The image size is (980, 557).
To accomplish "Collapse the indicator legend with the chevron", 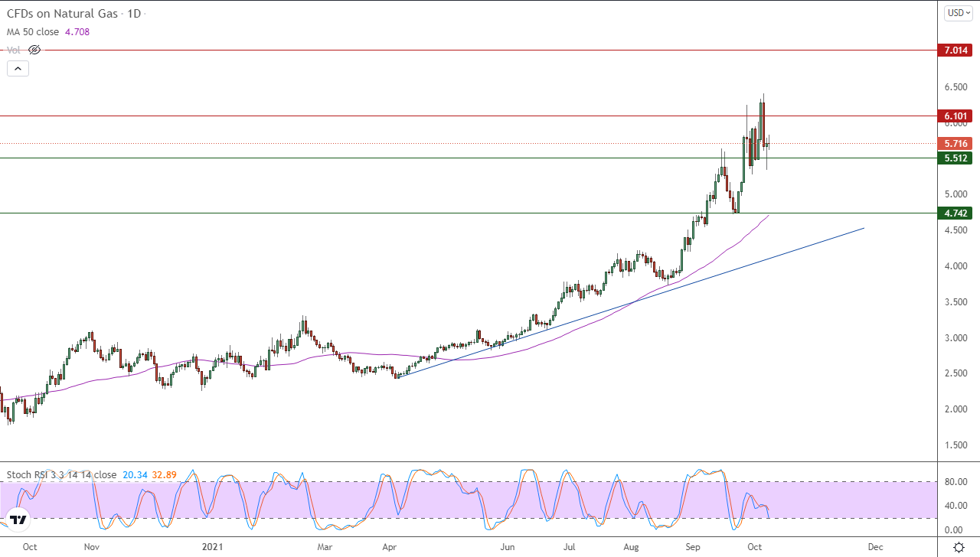I will click(x=18, y=68).
